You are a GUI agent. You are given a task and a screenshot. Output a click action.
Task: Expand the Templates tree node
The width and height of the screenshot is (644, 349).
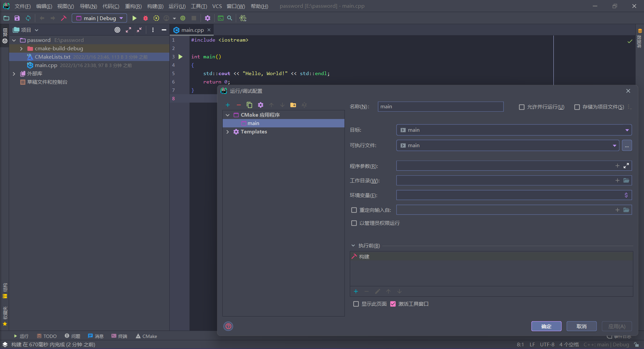pyautogui.click(x=228, y=132)
